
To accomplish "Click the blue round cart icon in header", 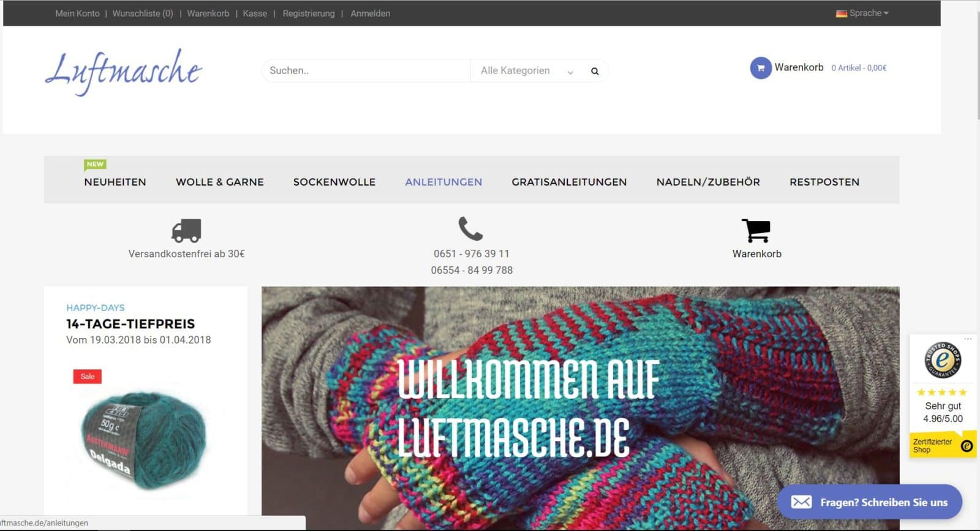I will [x=760, y=68].
